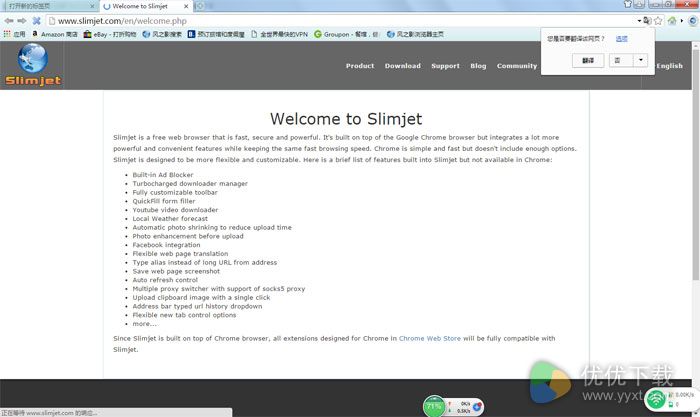
Task: Click the translate icon in the address bar
Action: (647, 21)
